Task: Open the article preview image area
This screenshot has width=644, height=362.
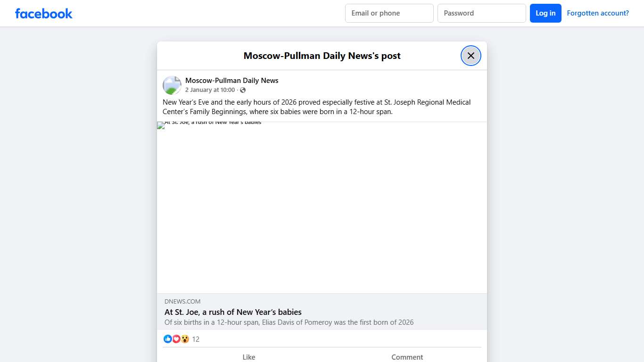Action: coord(322,207)
